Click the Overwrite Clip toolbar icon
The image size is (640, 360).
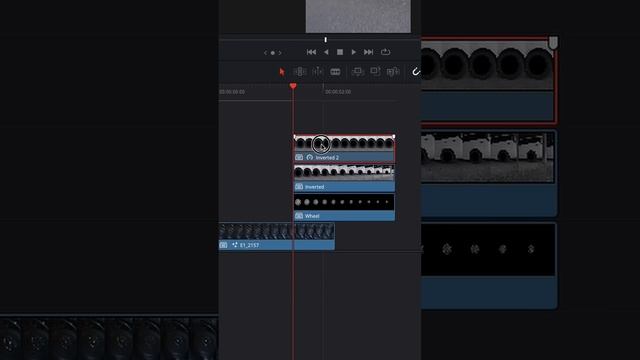[375, 72]
